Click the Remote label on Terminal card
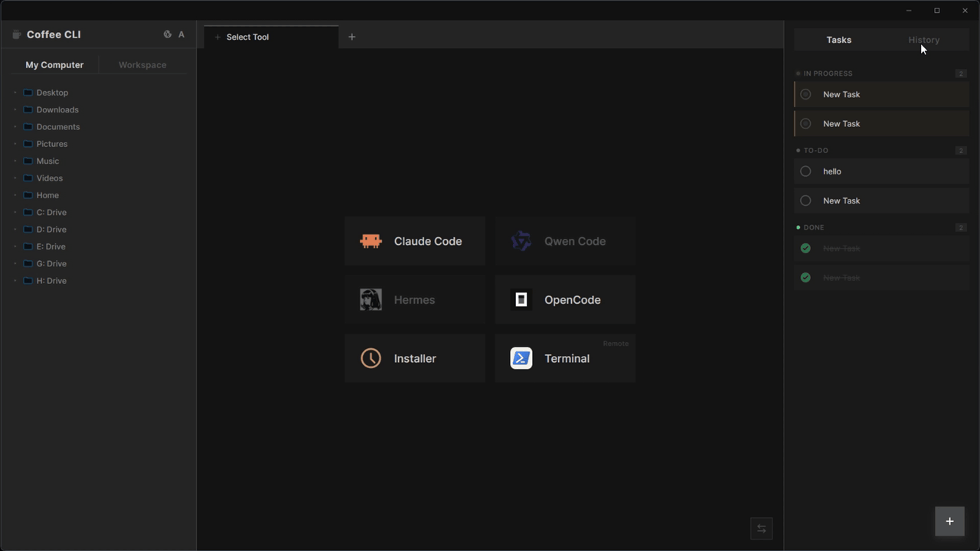Image resolution: width=980 pixels, height=551 pixels. (x=616, y=344)
